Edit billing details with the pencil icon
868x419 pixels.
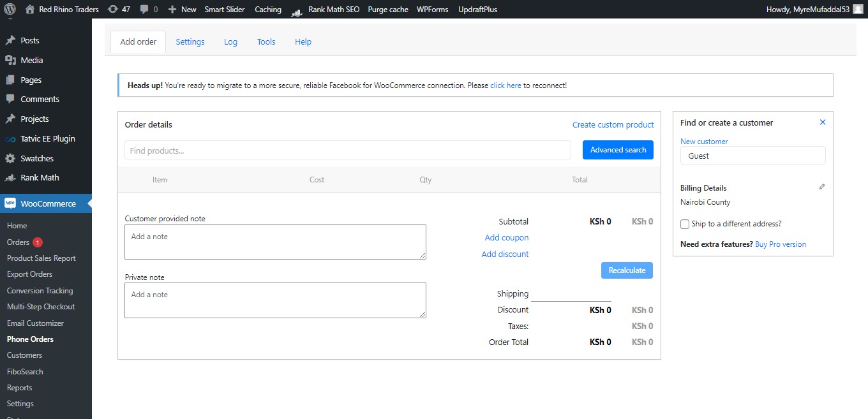822,187
